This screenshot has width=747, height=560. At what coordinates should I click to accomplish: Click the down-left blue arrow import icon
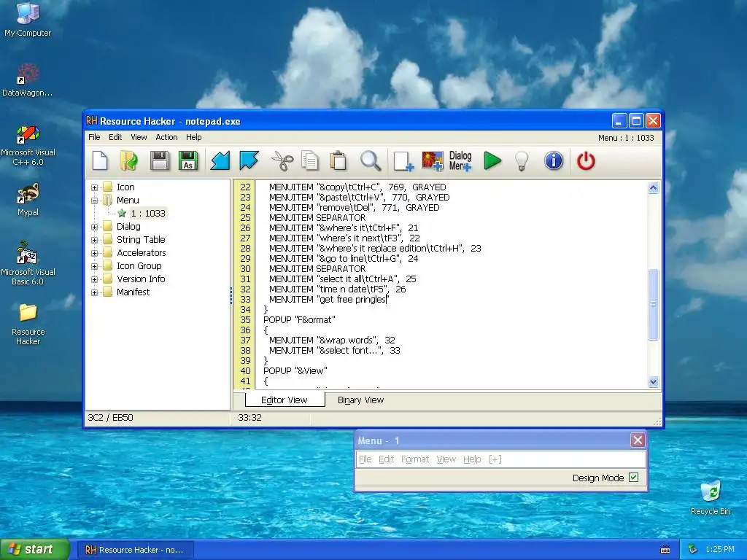[220, 161]
